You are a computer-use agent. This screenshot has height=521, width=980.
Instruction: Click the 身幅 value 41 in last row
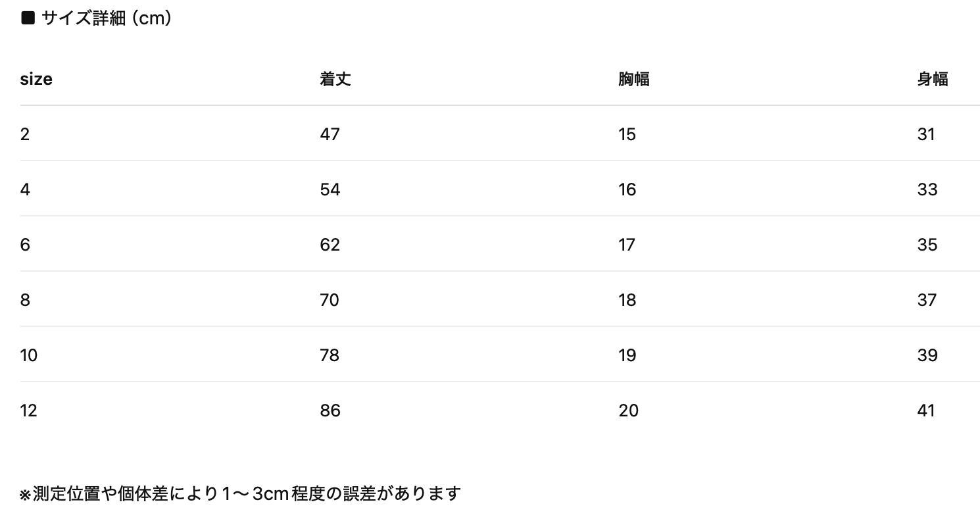[x=926, y=410]
